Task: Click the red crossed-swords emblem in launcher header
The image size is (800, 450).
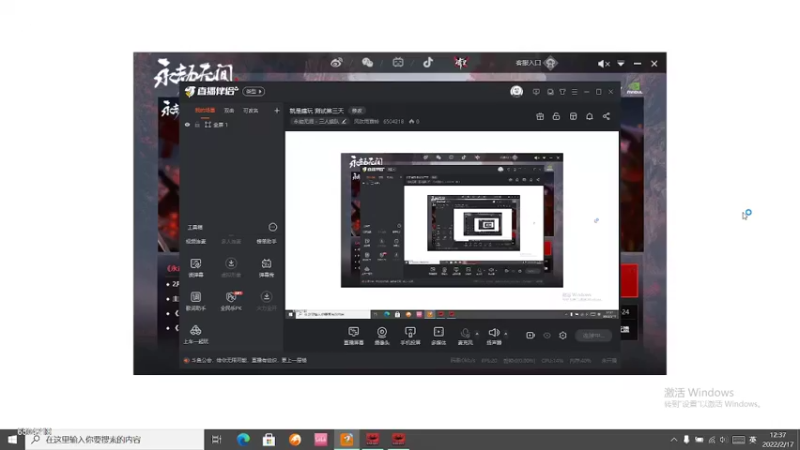Action: pyautogui.click(x=461, y=62)
